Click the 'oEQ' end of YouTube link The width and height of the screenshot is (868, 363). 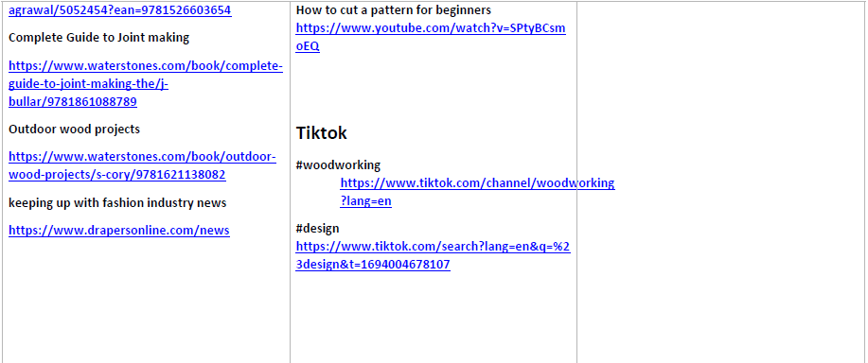point(308,46)
